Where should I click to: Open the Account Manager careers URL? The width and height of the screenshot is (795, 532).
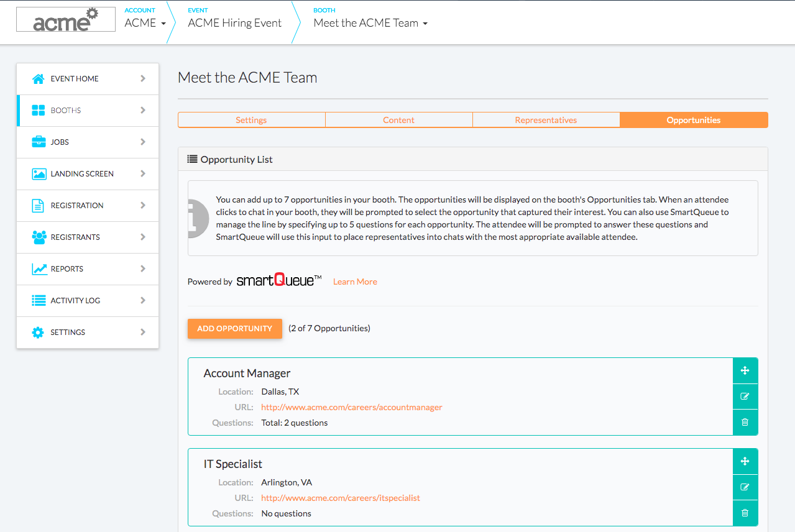coord(352,408)
